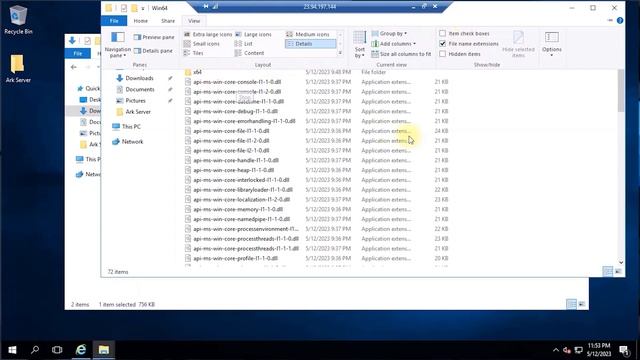The image size is (640, 360).
Task: Click Back arrow in rear Explorer window
Action: [73, 67]
